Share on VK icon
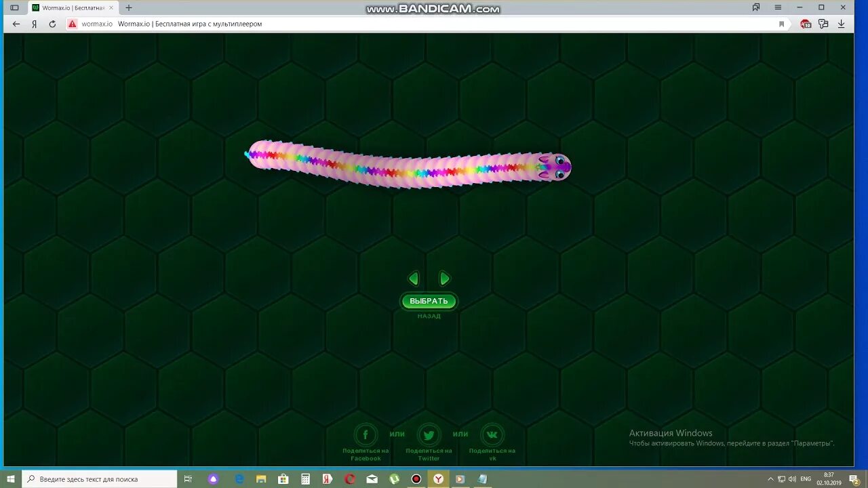The image size is (868, 488). (x=492, y=434)
